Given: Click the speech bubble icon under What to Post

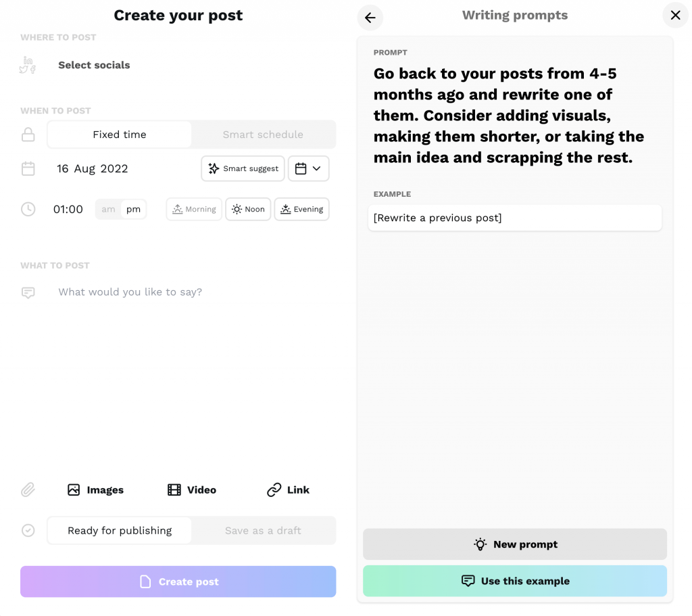Looking at the screenshot, I should pyautogui.click(x=28, y=293).
